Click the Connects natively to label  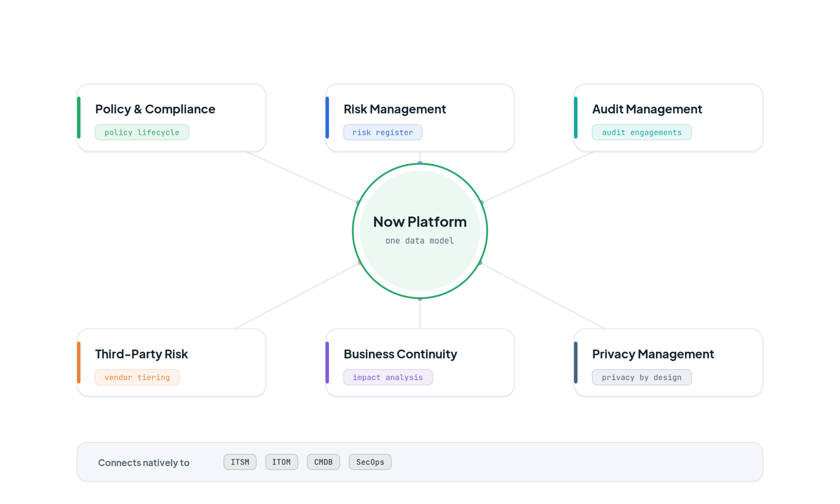[x=144, y=463]
